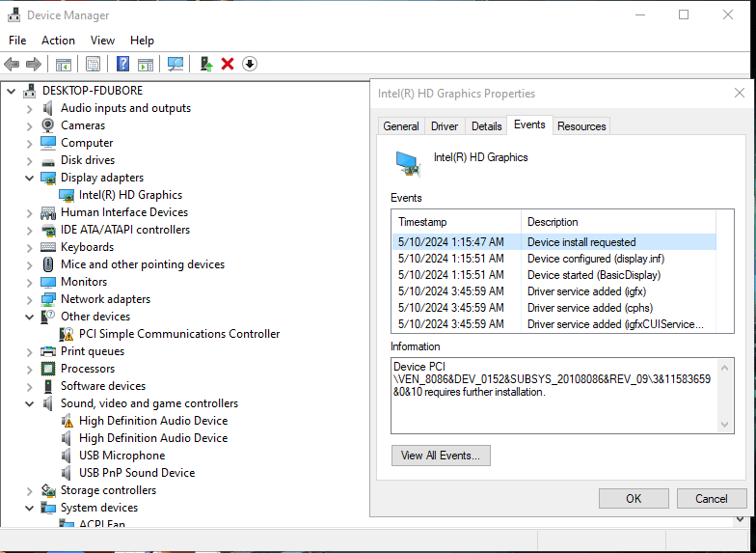This screenshot has height=553, width=756.
Task: Click Information box scroll down arrow
Action: 724,425
